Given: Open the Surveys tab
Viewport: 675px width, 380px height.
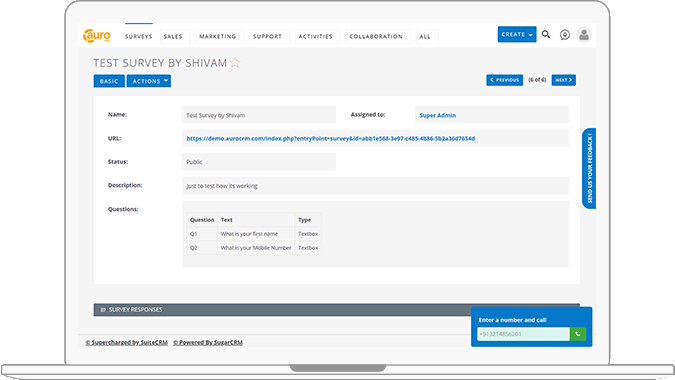Looking at the screenshot, I should click(139, 37).
